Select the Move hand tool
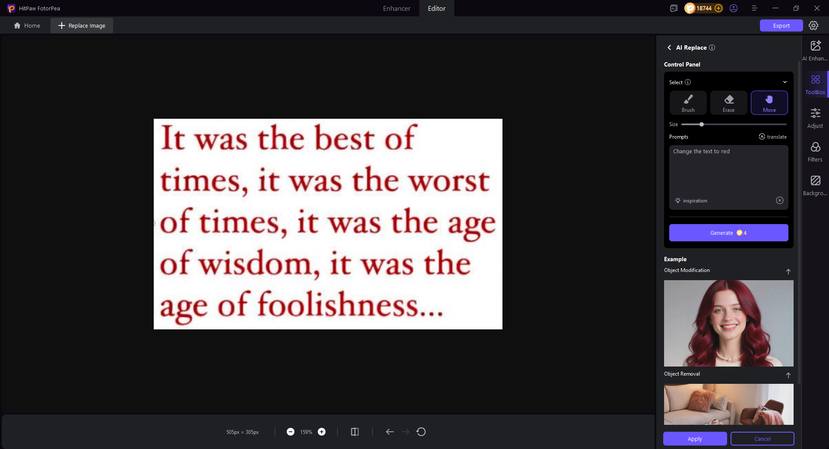The image size is (829, 449). point(769,103)
